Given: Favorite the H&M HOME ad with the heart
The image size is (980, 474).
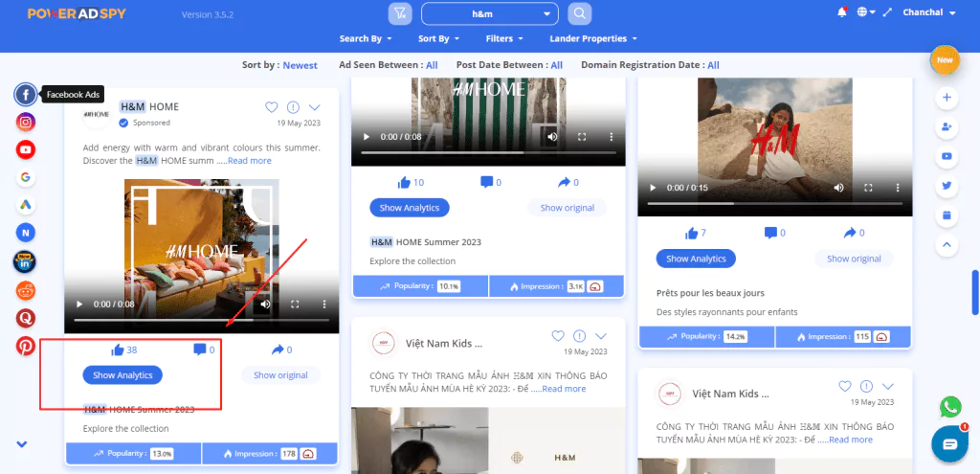Looking at the screenshot, I should click(x=271, y=107).
